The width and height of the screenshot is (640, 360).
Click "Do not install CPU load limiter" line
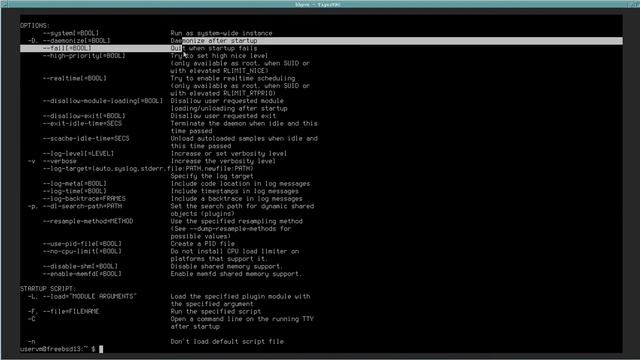click(x=234, y=251)
